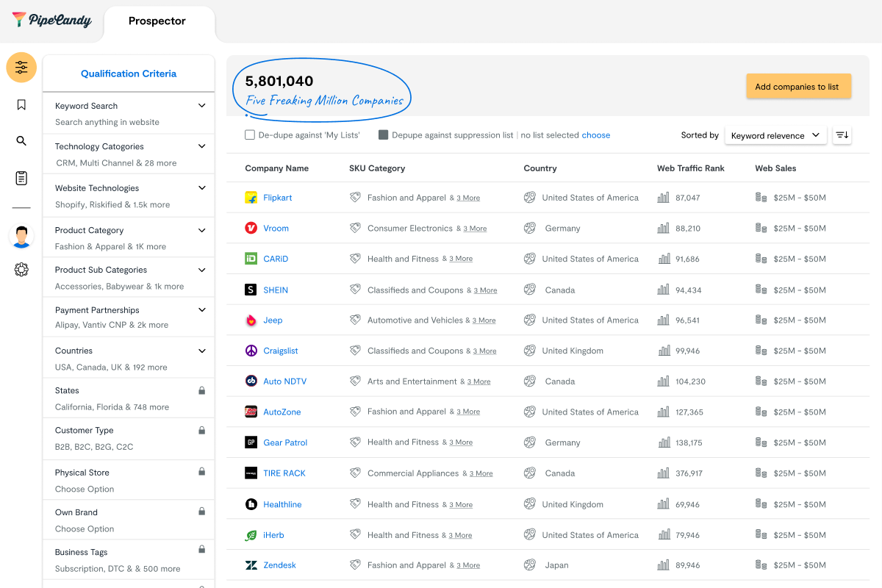Show 3 More categories for Vroom
Screen dimensions: 882x588
click(475, 229)
